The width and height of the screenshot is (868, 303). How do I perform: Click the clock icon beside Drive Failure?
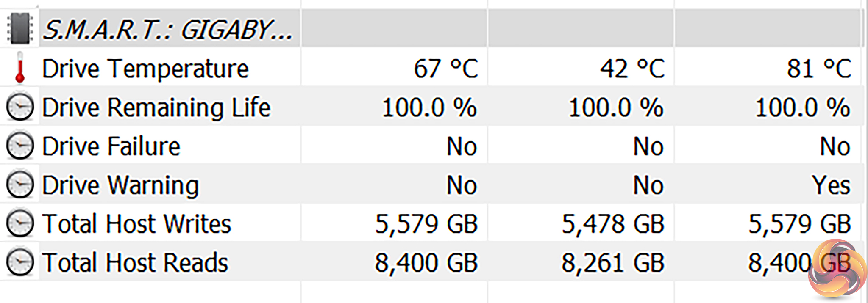coord(19,146)
